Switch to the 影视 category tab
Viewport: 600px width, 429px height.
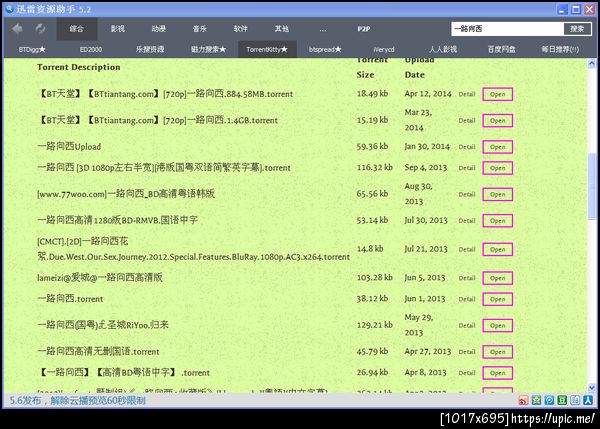point(117,29)
